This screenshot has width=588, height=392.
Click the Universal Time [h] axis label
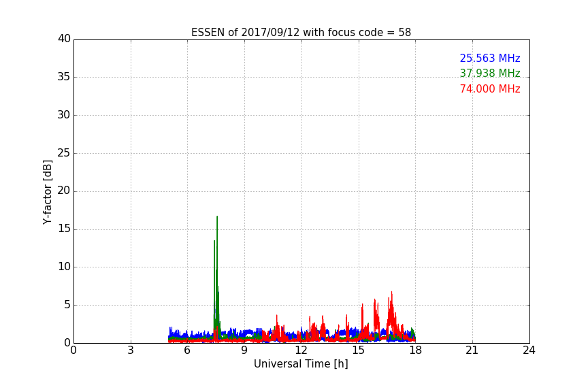pos(301,364)
